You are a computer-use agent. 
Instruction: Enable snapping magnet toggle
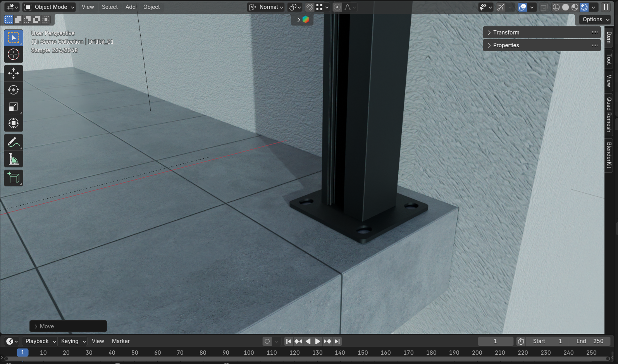(x=309, y=7)
